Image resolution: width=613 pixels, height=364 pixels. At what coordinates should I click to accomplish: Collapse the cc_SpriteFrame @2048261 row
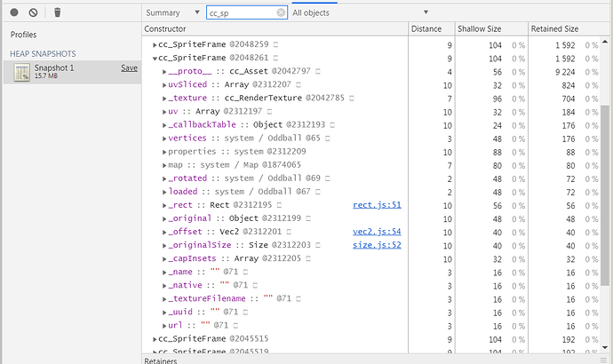[155, 58]
